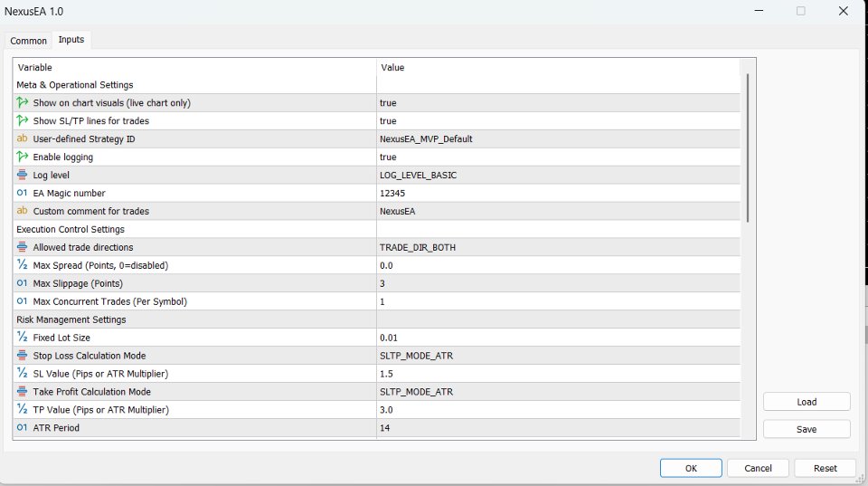
Task: Toggle the true value for Enable logging
Action: 558,157
